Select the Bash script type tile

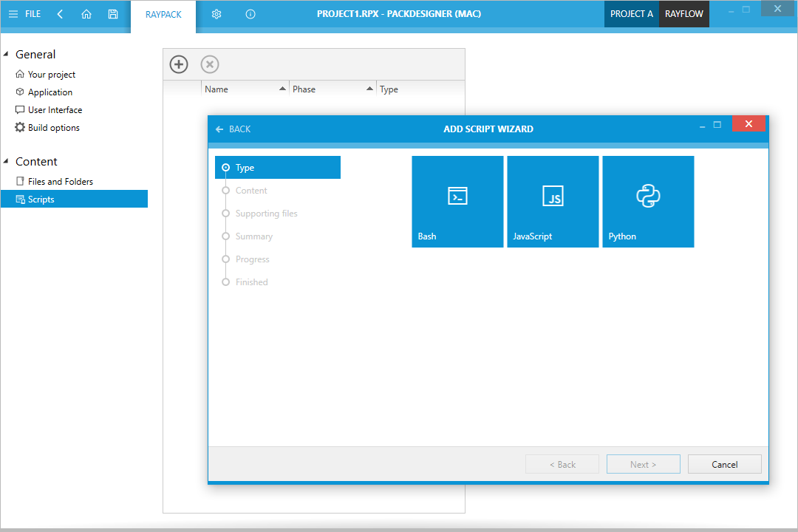coord(457,201)
